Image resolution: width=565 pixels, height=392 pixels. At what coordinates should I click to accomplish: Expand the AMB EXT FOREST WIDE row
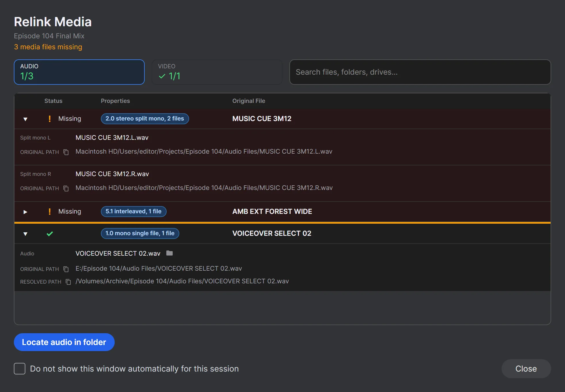(25, 212)
